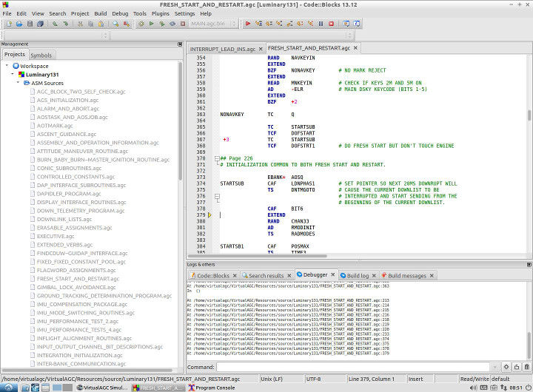Screen dimensions: 533x392
Task: Click the New file toolbar icon
Action: point(7,24)
